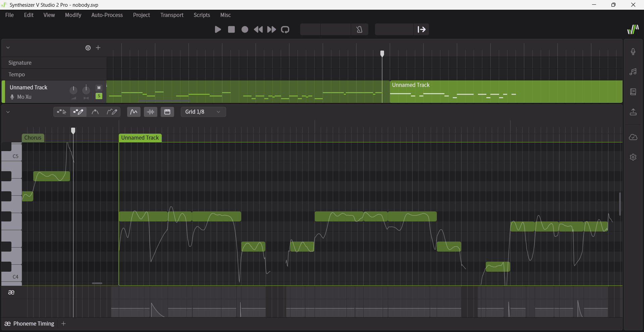Click the Unnamed Track name in track header
Image resolution: width=644 pixels, height=332 pixels.
click(x=29, y=87)
